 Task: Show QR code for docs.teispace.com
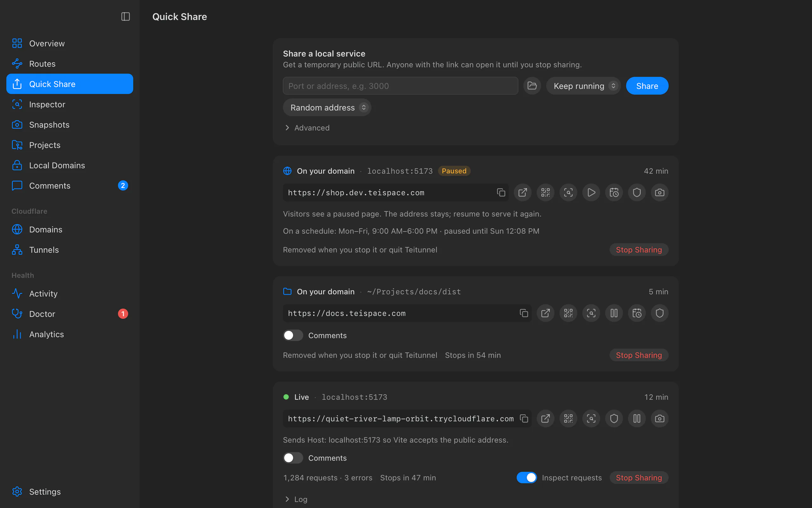point(568,313)
